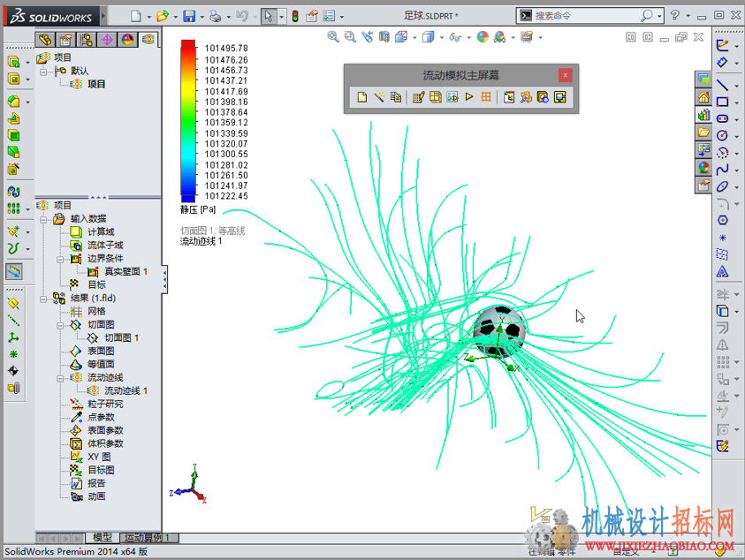
Task: Collapse the 边界条件 tree node
Action: coord(60,259)
